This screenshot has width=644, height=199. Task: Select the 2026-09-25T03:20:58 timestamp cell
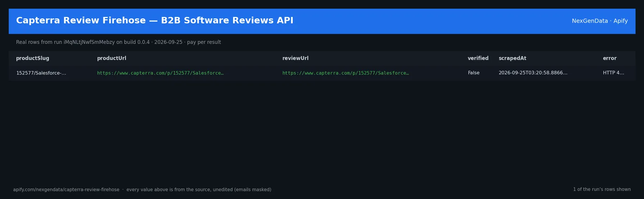533,73
